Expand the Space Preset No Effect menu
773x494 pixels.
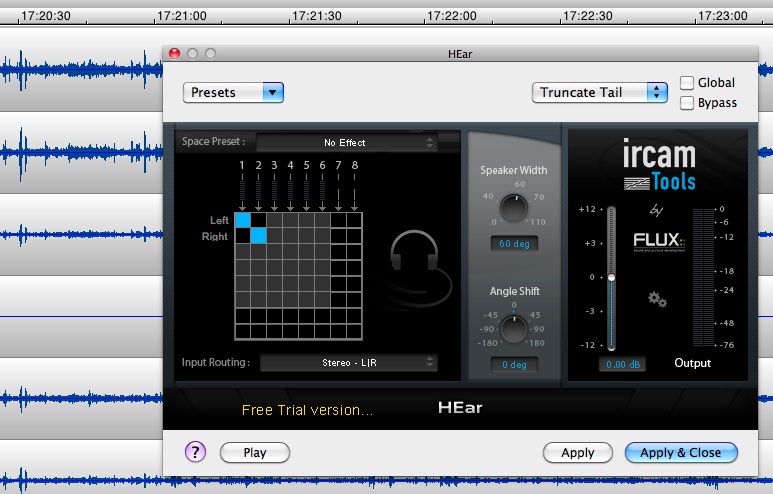(x=346, y=143)
